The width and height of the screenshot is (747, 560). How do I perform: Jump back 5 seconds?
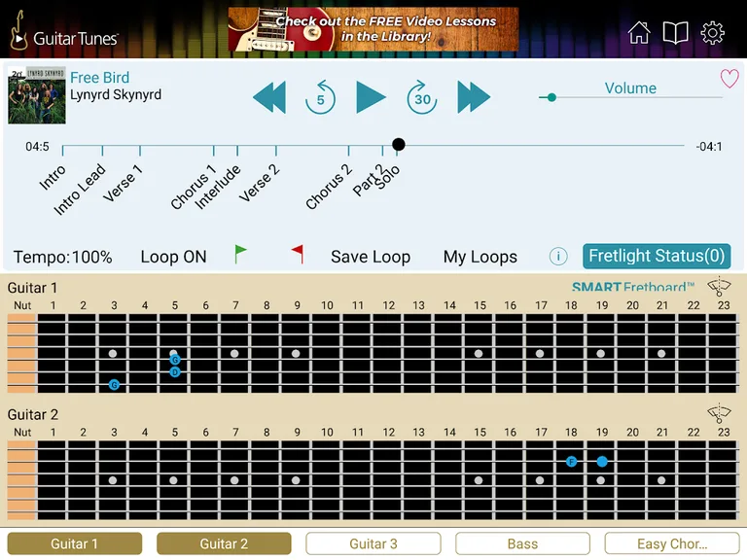tap(320, 97)
